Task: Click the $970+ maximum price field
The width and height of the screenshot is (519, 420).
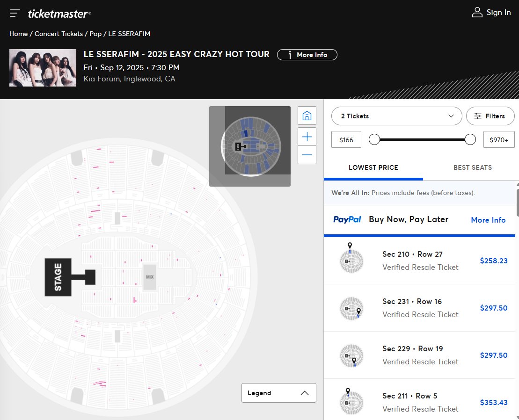Action: point(499,139)
